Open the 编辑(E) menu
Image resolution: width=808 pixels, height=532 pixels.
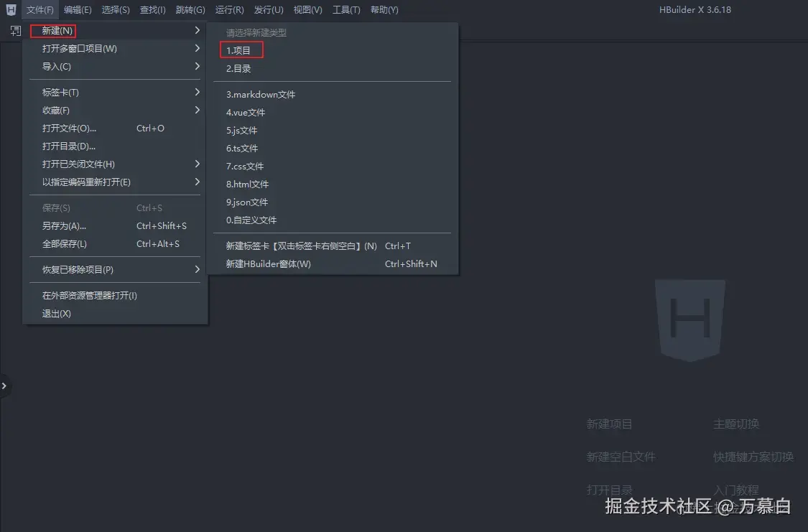point(78,10)
